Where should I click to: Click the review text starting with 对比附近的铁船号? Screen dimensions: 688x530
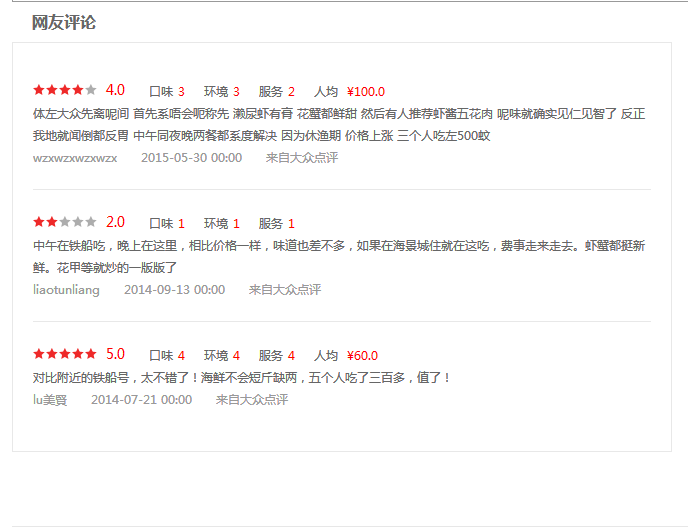pos(242,378)
